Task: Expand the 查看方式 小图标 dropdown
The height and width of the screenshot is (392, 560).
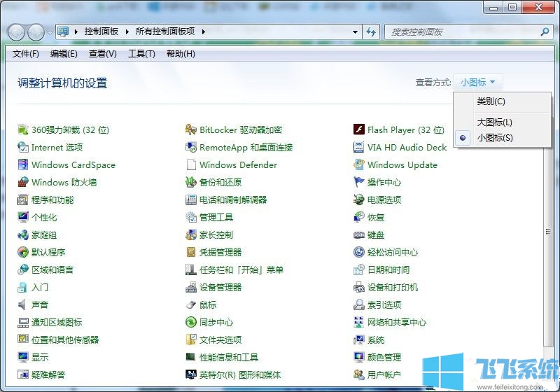Action: tap(478, 83)
